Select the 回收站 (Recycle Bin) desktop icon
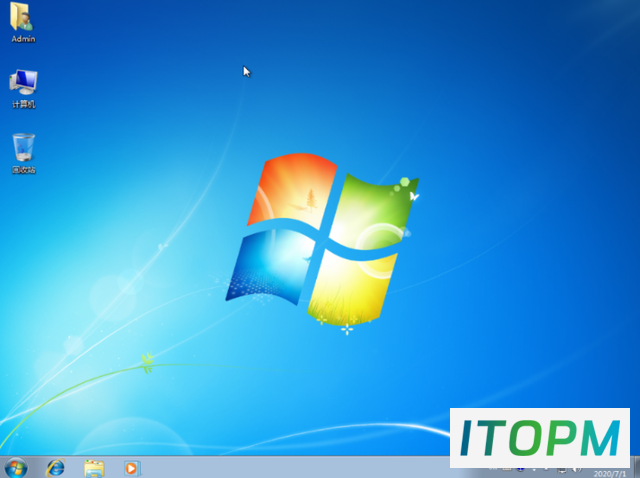640x478 pixels. pyautogui.click(x=23, y=153)
